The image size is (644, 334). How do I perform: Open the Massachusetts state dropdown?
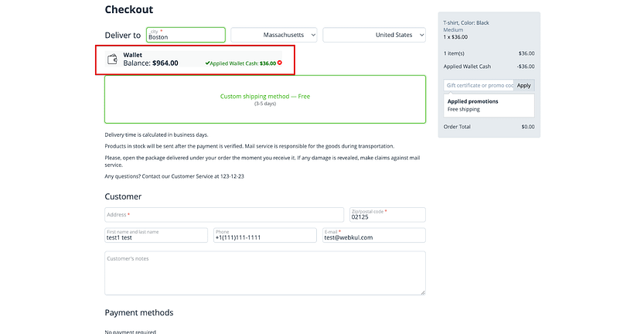point(274,35)
